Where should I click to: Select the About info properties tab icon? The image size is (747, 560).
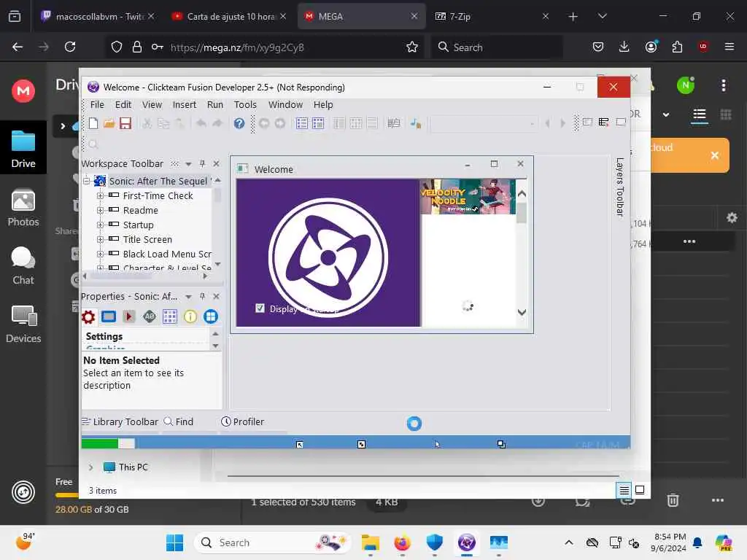tap(190, 316)
